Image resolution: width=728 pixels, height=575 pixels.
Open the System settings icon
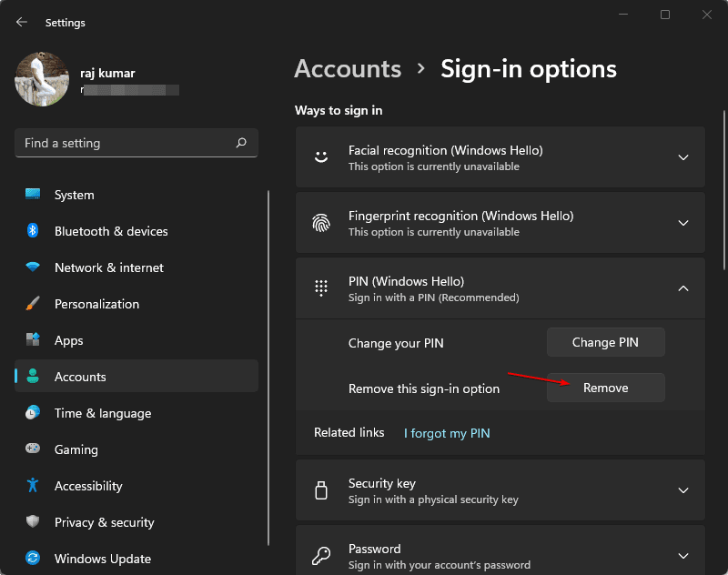[x=33, y=195]
